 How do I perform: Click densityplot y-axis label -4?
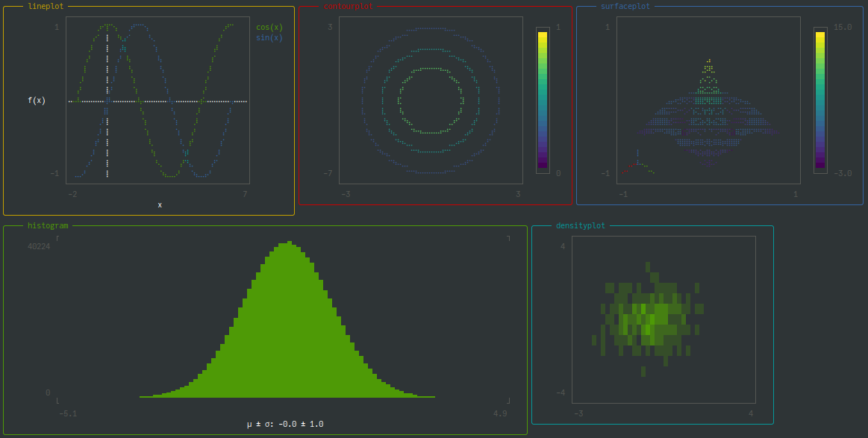(561, 392)
